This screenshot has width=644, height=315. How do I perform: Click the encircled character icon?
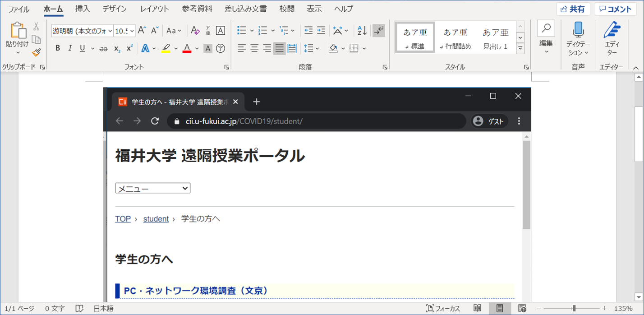click(x=221, y=48)
